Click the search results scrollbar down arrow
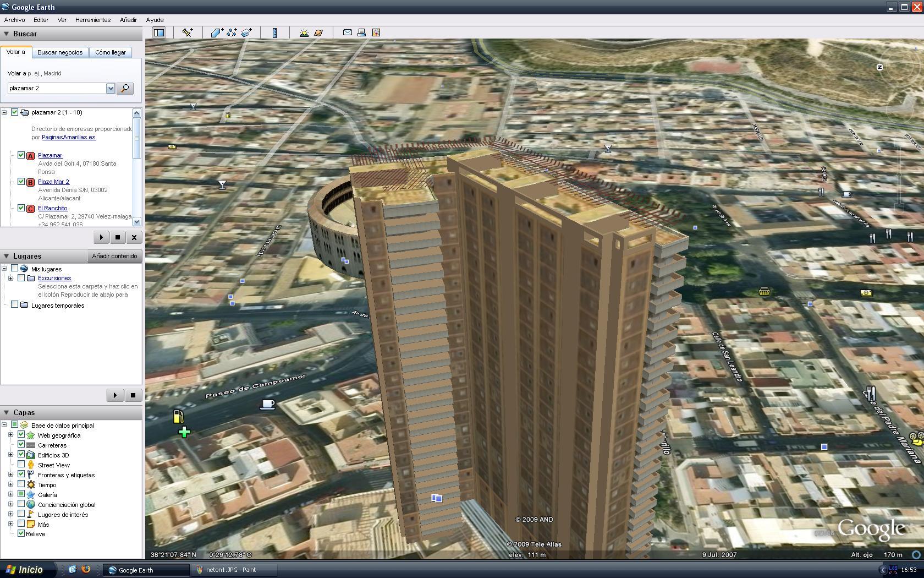Screen dimensions: 924x578 coord(137,221)
